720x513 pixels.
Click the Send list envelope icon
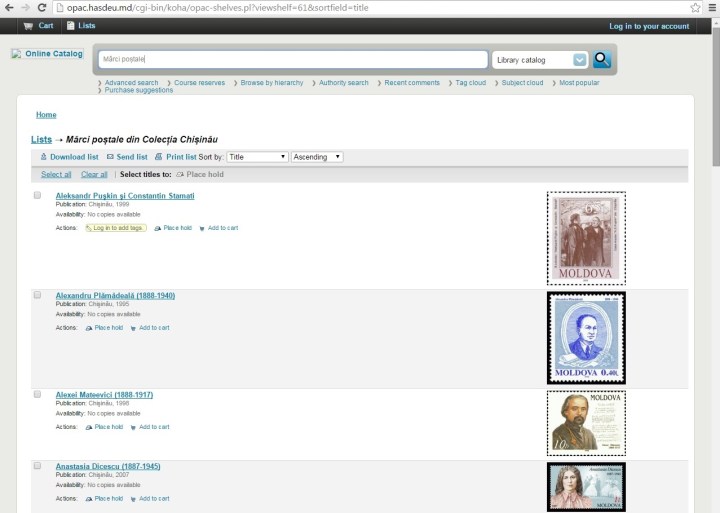tap(110, 157)
